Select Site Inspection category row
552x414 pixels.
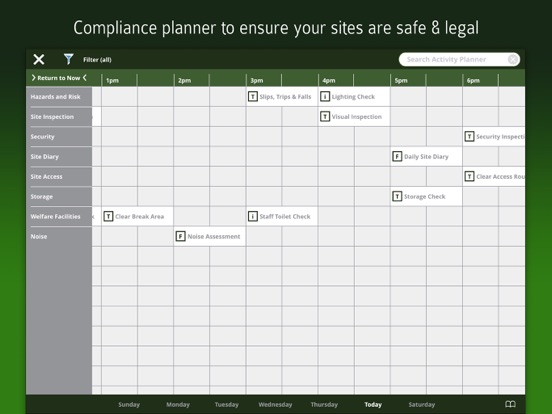pos(59,117)
